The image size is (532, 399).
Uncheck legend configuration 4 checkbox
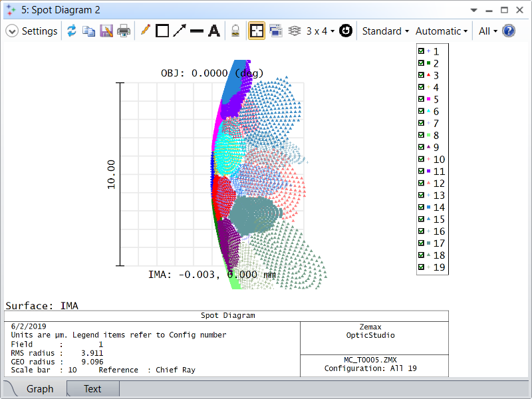pyautogui.click(x=421, y=87)
